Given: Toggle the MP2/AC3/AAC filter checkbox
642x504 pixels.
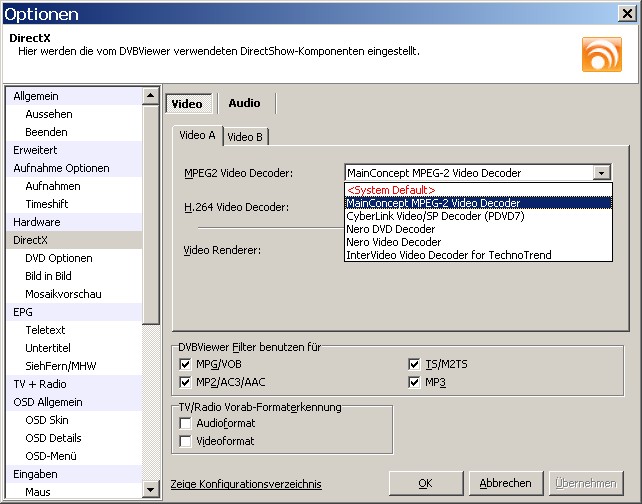Looking at the screenshot, I should pyautogui.click(x=185, y=382).
